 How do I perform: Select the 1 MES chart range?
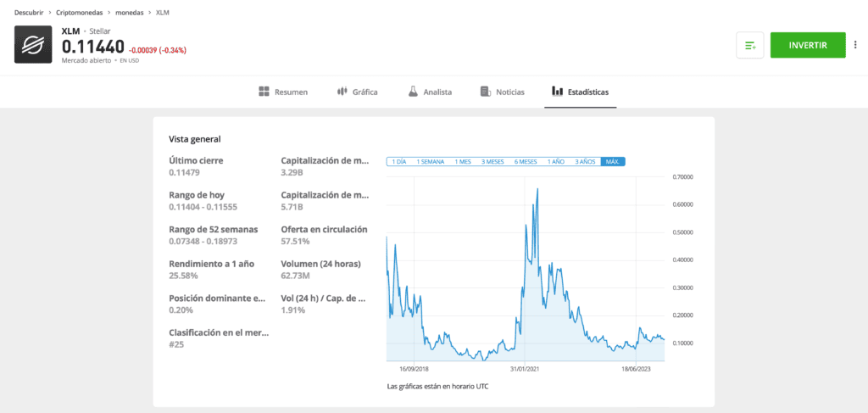(x=463, y=162)
